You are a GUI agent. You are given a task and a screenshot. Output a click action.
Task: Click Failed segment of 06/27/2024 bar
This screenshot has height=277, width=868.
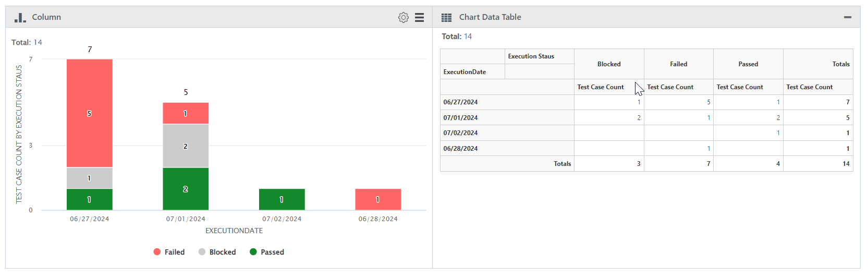89,113
